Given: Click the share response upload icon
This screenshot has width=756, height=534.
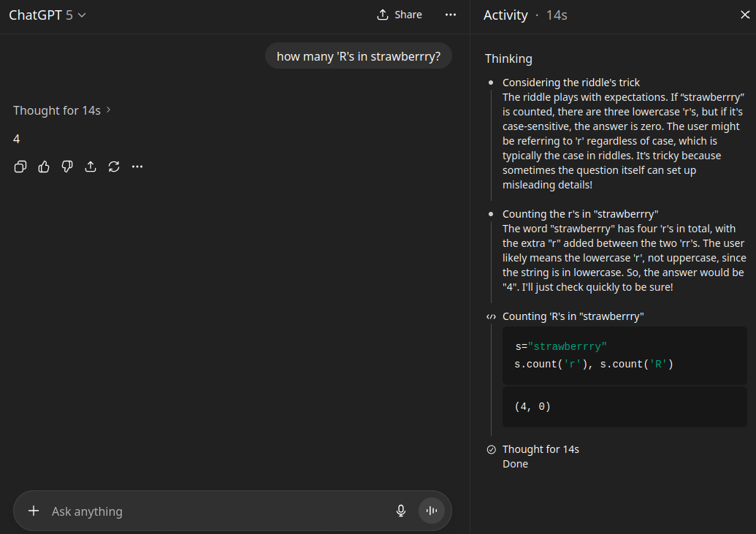Looking at the screenshot, I should pos(91,167).
